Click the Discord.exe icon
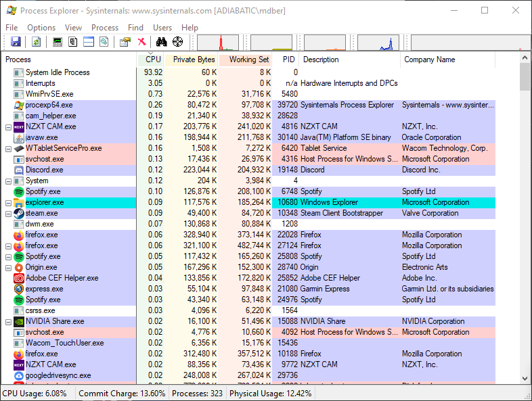The image size is (532, 401). point(19,170)
